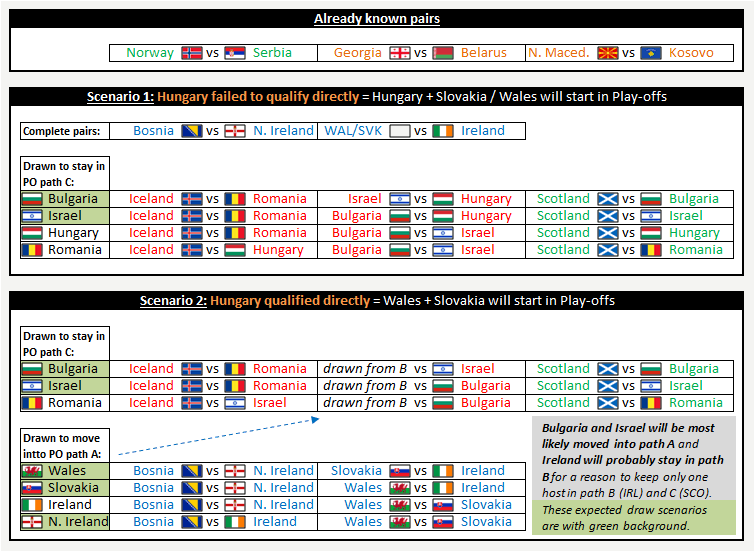Click 'Hungary' name in Scenario 1 label column

(73, 233)
